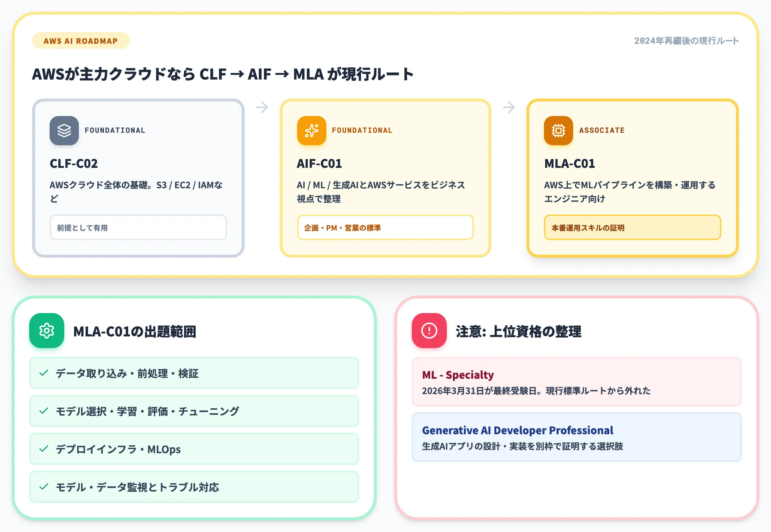Click the red exclamation alert icon

[429, 331]
